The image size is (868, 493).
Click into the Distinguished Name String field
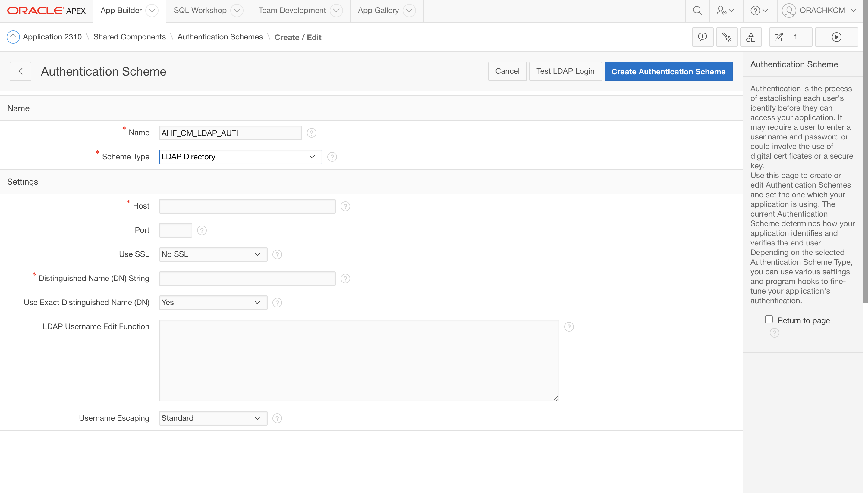click(247, 278)
